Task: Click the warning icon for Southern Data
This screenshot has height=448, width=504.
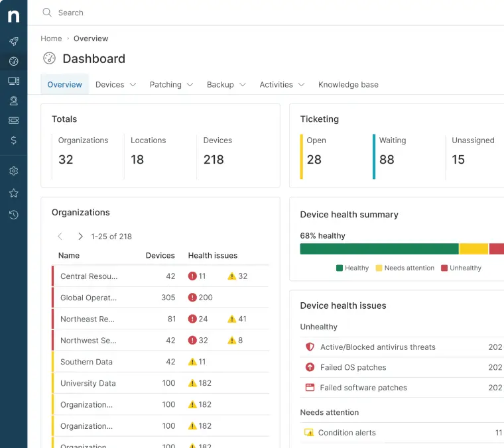Action: 192,362
